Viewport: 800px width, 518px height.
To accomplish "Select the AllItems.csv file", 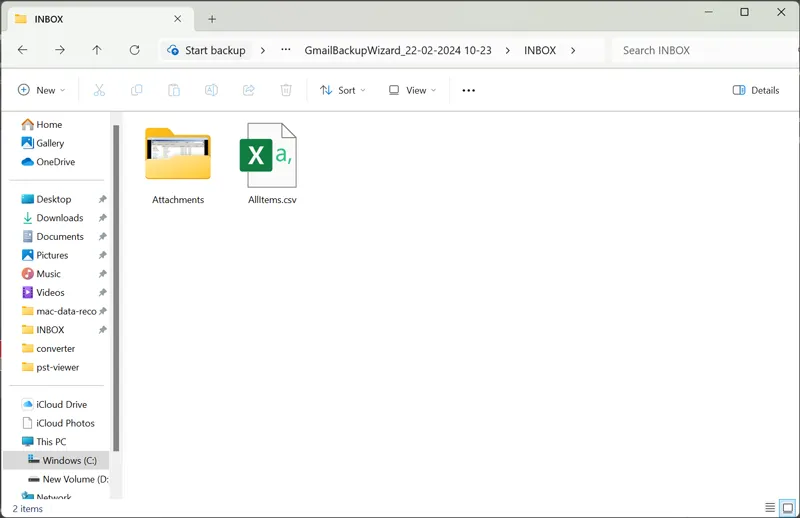I will coord(272,163).
